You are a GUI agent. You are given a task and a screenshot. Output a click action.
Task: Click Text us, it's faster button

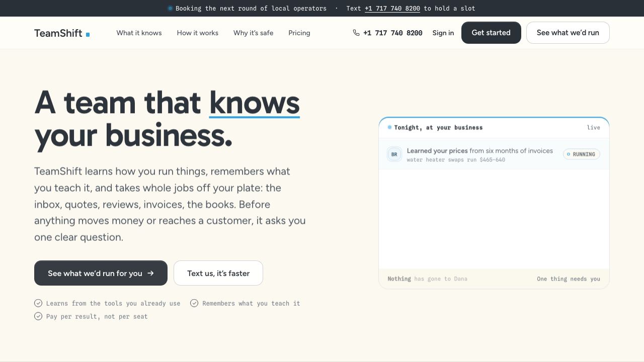pyautogui.click(x=218, y=273)
